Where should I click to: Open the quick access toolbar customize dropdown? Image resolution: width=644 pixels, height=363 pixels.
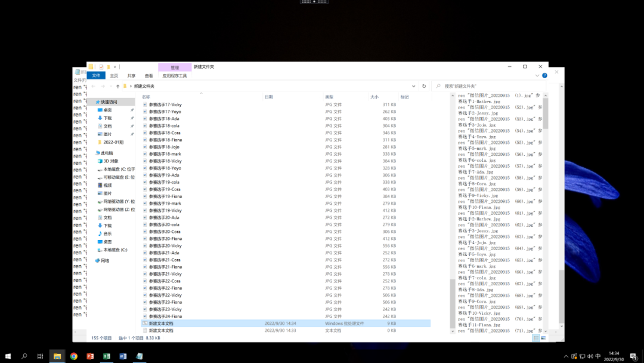click(x=115, y=67)
